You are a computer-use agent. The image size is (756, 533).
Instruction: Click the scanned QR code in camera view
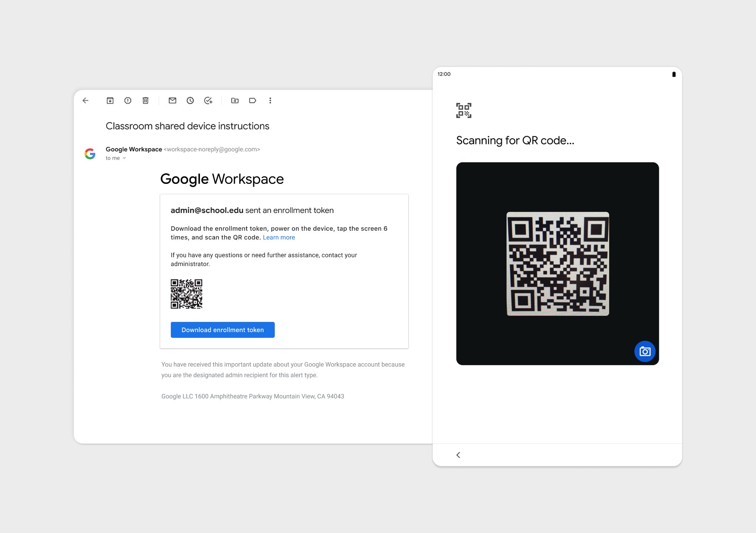[558, 264]
